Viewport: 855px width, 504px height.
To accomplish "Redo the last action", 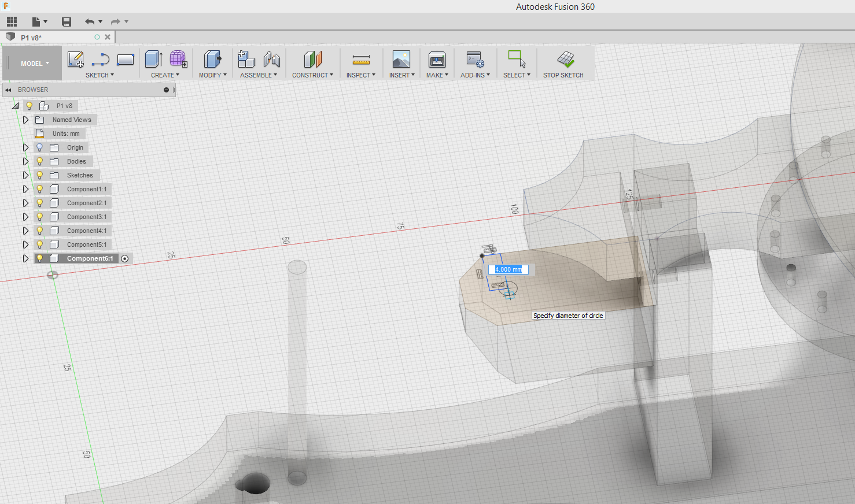I will (x=116, y=22).
